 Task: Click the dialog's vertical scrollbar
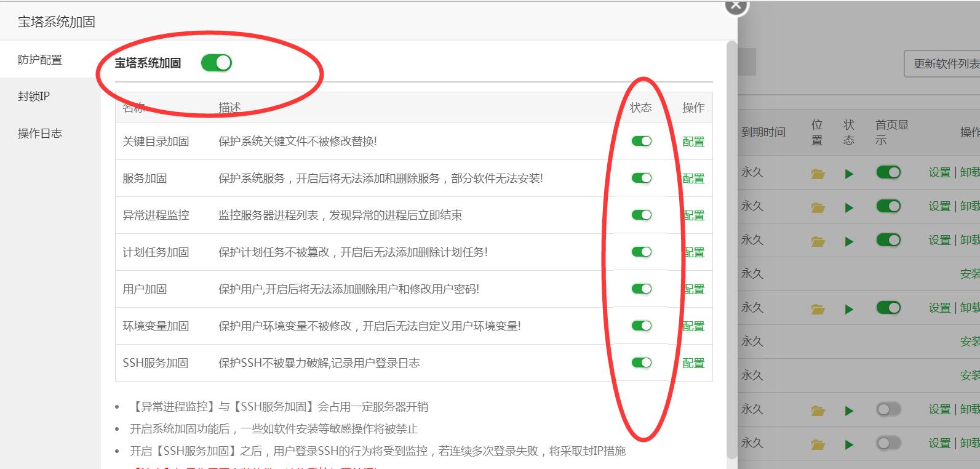click(731, 249)
